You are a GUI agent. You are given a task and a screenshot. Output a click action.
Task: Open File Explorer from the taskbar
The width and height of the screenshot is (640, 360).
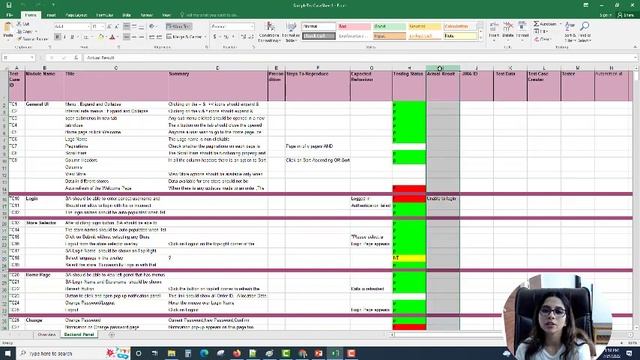pos(171,353)
